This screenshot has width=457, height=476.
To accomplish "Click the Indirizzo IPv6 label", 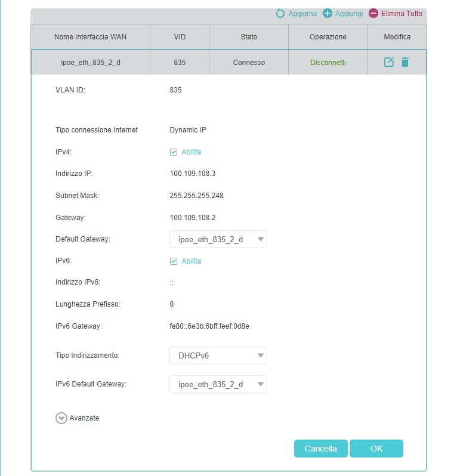I will [x=78, y=282].
